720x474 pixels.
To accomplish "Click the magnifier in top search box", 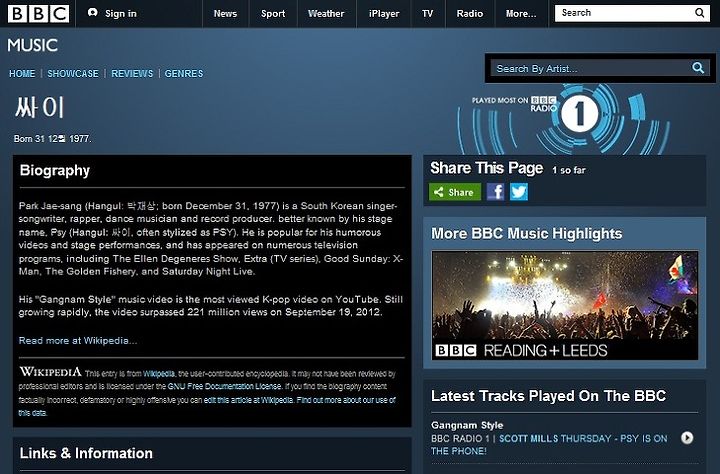I will tap(699, 13).
